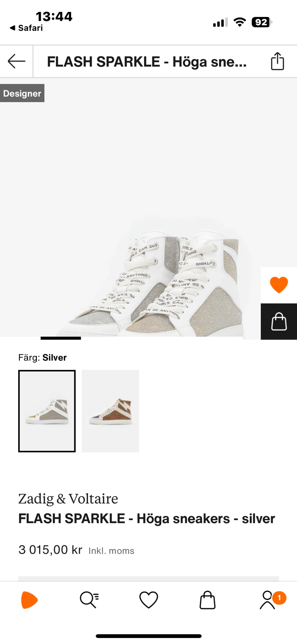Toggle the orange heart favorite

(x=279, y=285)
